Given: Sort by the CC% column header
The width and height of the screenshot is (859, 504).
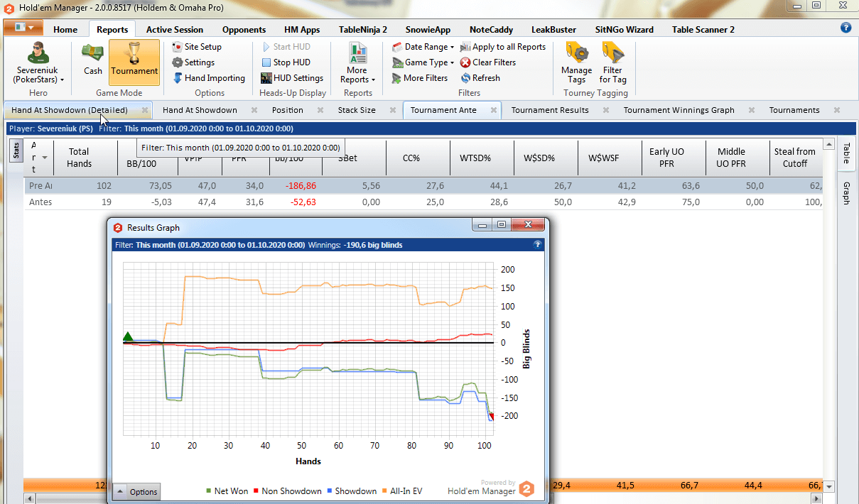Looking at the screenshot, I should [x=418, y=157].
